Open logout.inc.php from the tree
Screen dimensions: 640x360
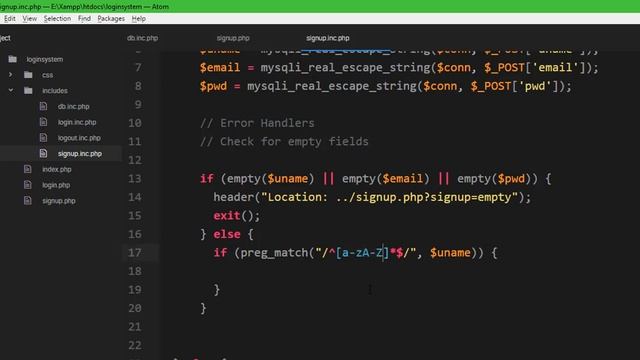coord(79,138)
